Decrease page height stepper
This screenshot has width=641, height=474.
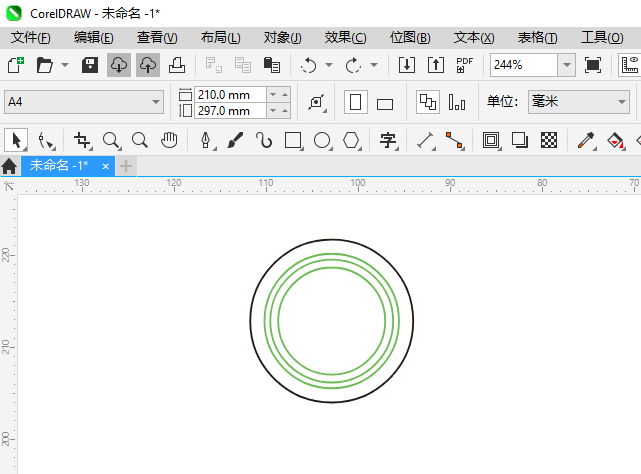point(273,110)
